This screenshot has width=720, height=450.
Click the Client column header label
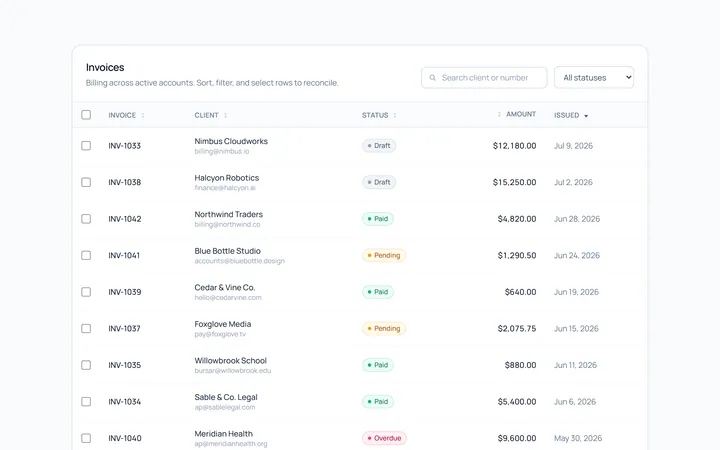[x=206, y=115]
